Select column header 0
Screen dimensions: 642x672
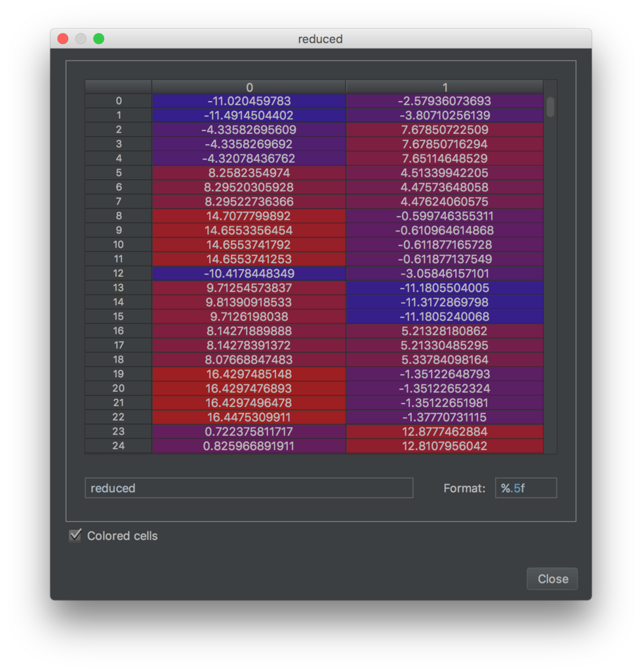249,87
